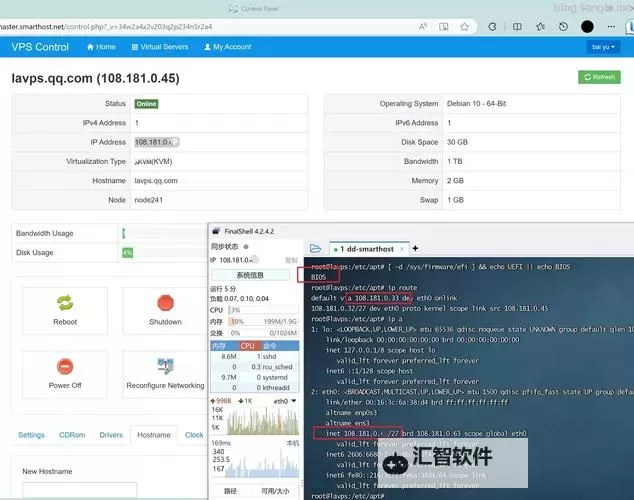Click the 同步状态 indicator dot
Screen dimensions: 634x500
point(246,247)
